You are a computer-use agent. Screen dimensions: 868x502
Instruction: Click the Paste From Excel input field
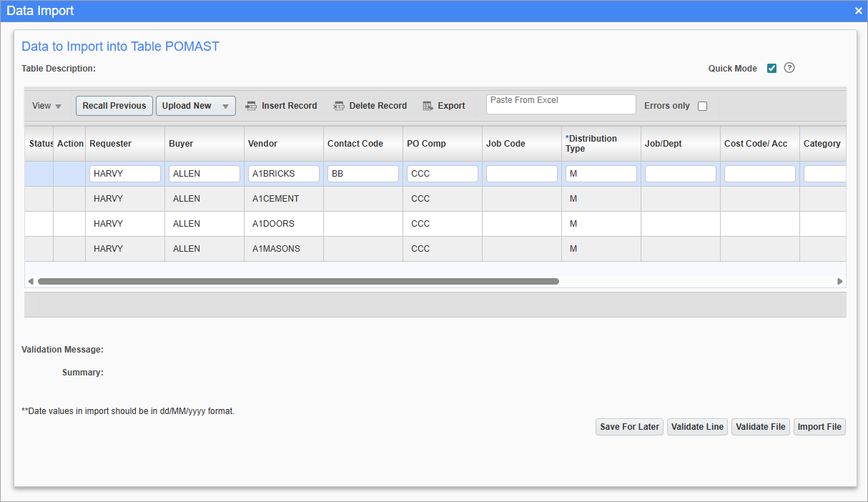click(561, 104)
